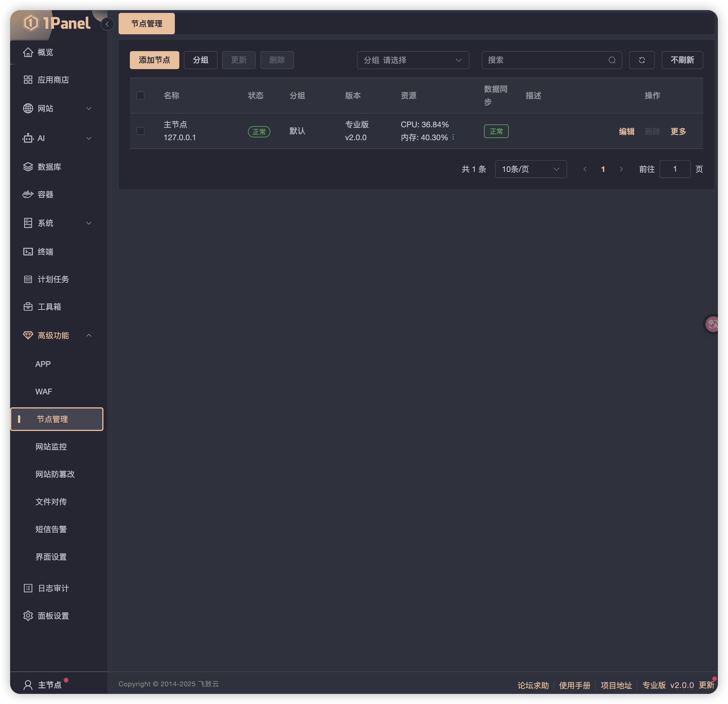
Task: Open the Terminal icon in sidebar
Action: pyautogui.click(x=28, y=252)
